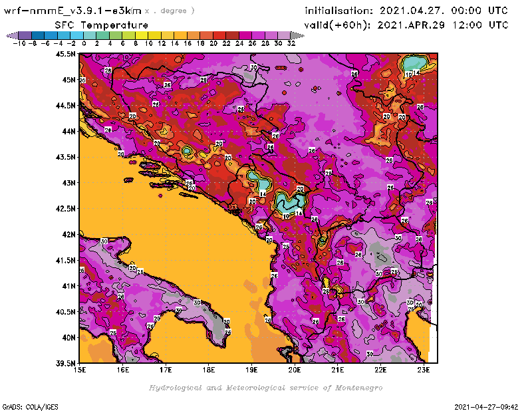The image size is (532, 411).
Task: Click the '21E' longitude label
Action: pyautogui.click(x=338, y=370)
